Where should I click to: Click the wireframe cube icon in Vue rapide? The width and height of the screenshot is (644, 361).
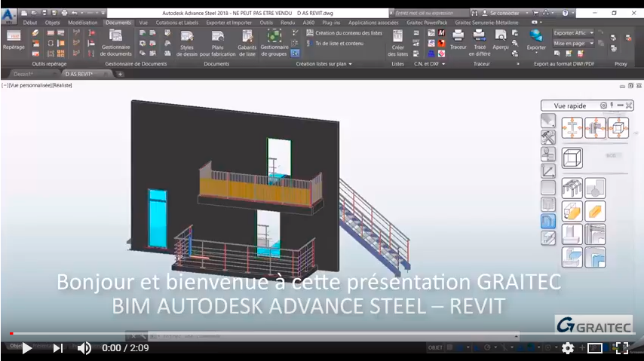click(x=572, y=158)
